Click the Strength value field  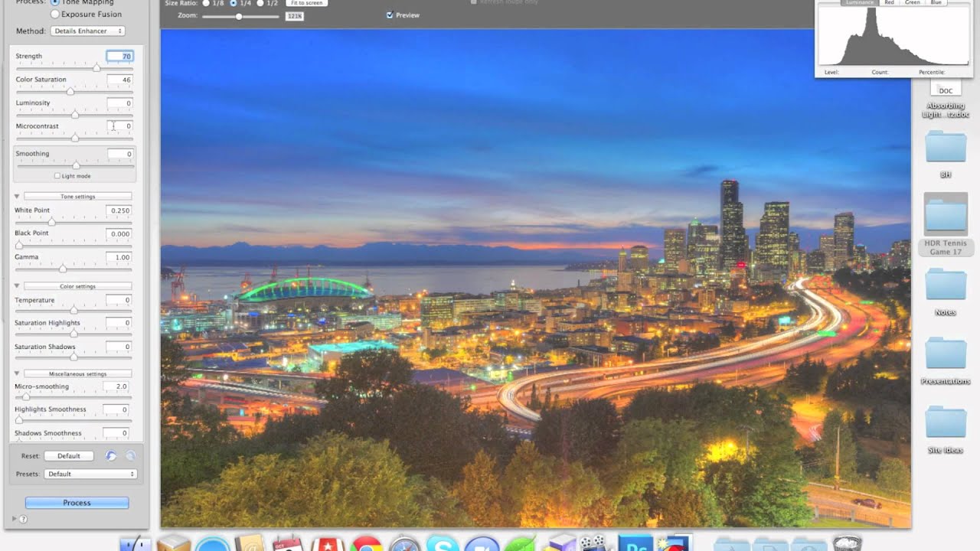pyautogui.click(x=119, y=56)
